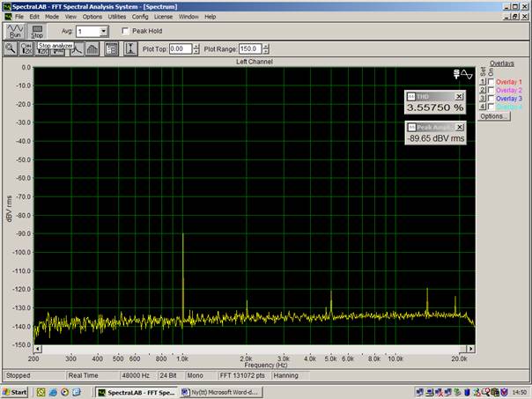Screen dimensions: 532x399
Task: Click the 48000 Hz status bar entry
Action: (x=136, y=375)
